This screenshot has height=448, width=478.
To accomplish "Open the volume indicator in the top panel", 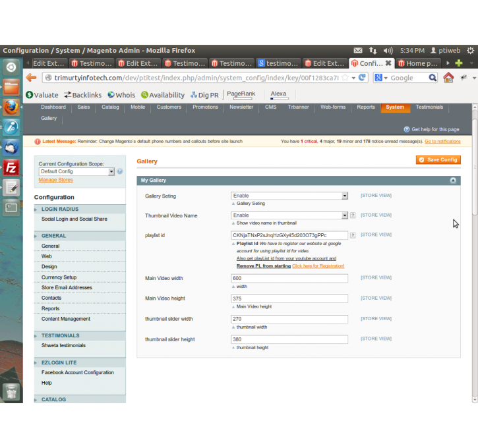I will click(x=388, y=50).
